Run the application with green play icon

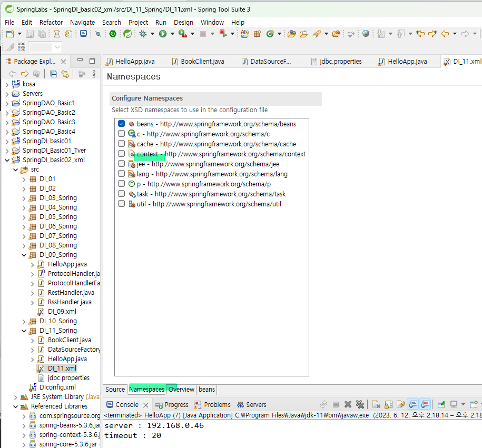coord(163,34)
